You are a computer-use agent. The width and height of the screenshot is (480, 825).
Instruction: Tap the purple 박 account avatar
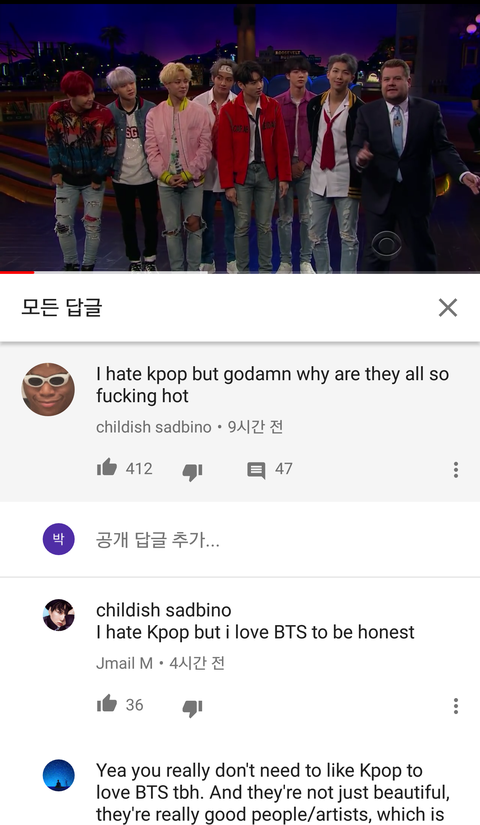click(58, 539)
